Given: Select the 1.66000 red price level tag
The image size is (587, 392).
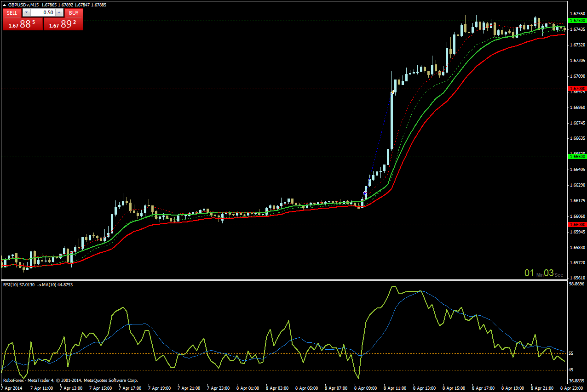Looking at the screenshot, I should (577, 224).
